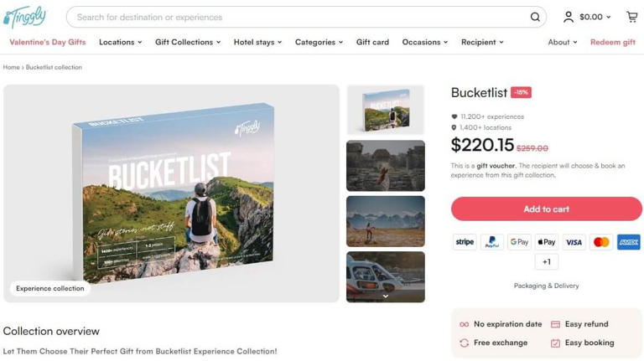
Task: Select the Google Pay icon
Action: 519,242
